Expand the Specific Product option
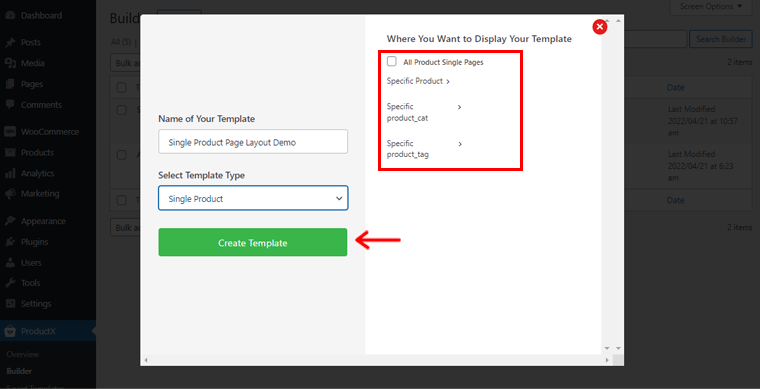The width and height of the screenshot is (760, 389). [x=418, y=81]
